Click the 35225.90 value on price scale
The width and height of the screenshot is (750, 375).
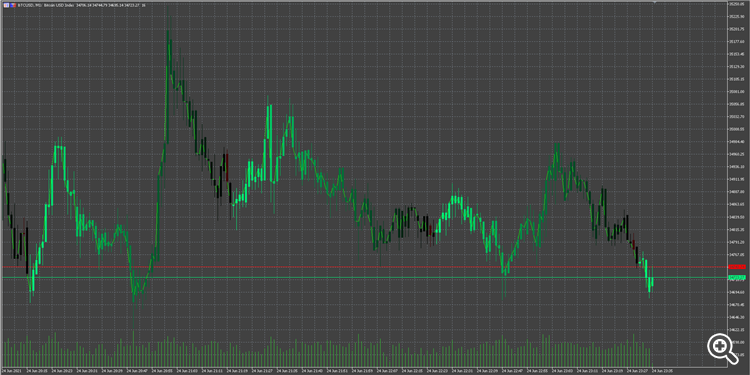(737, 17)
